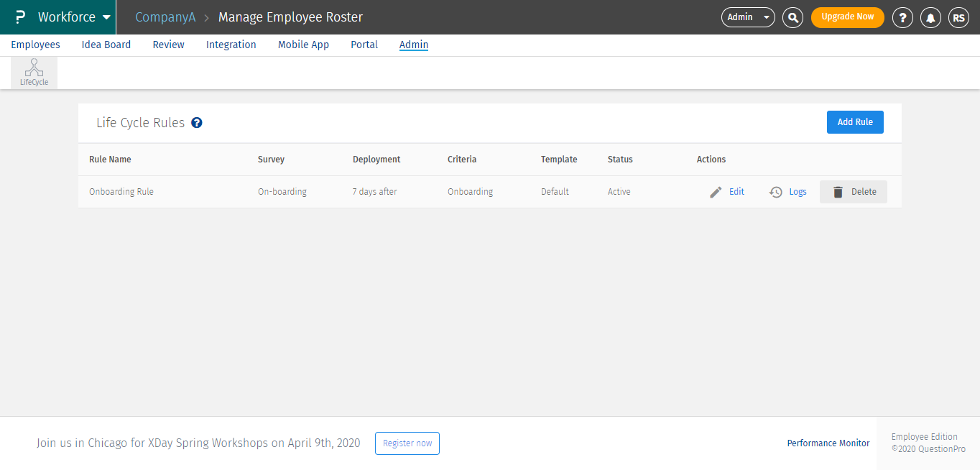
Task: Click the trash icon to delete rule
Action: (x=838, y=192)
